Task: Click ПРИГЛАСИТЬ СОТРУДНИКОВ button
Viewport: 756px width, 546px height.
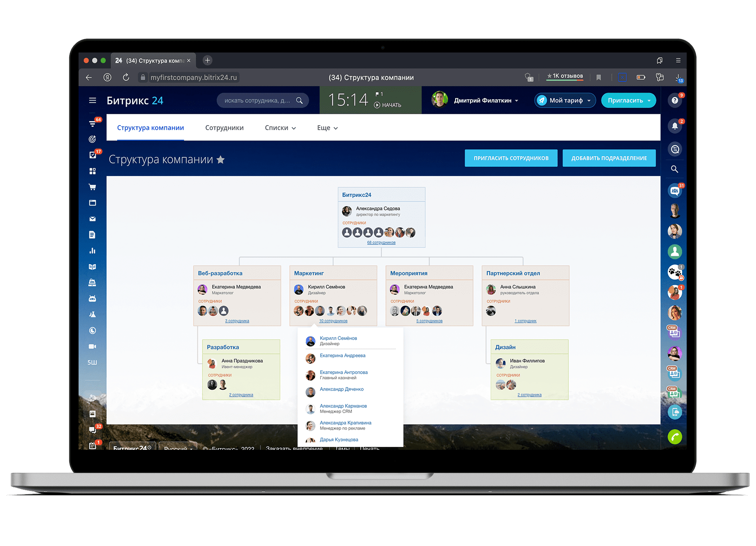Action: 511,158
